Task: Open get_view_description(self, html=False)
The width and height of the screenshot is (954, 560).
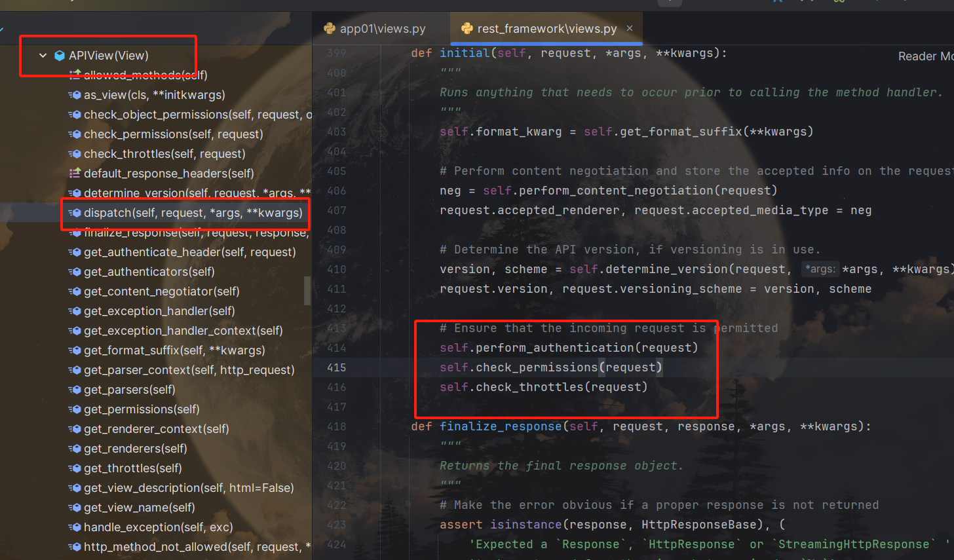Action: point(189,488)
